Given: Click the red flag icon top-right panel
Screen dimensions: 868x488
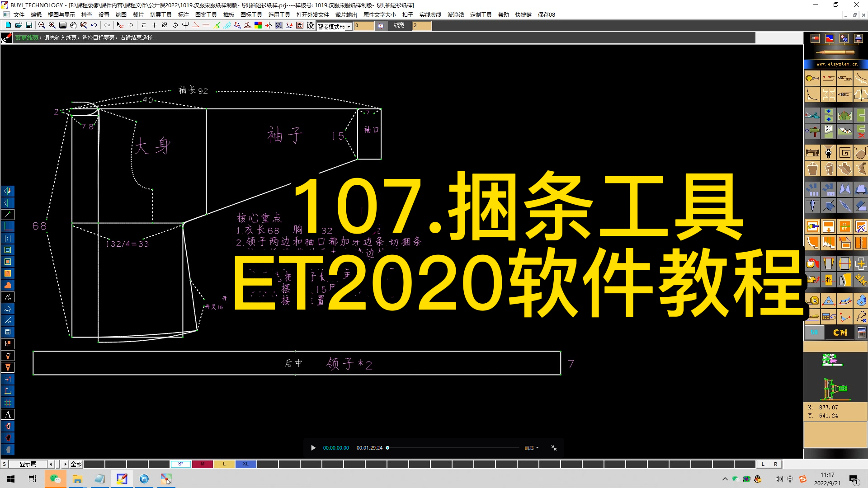Looking at the screenshot, I should click(x=815, y=39).
